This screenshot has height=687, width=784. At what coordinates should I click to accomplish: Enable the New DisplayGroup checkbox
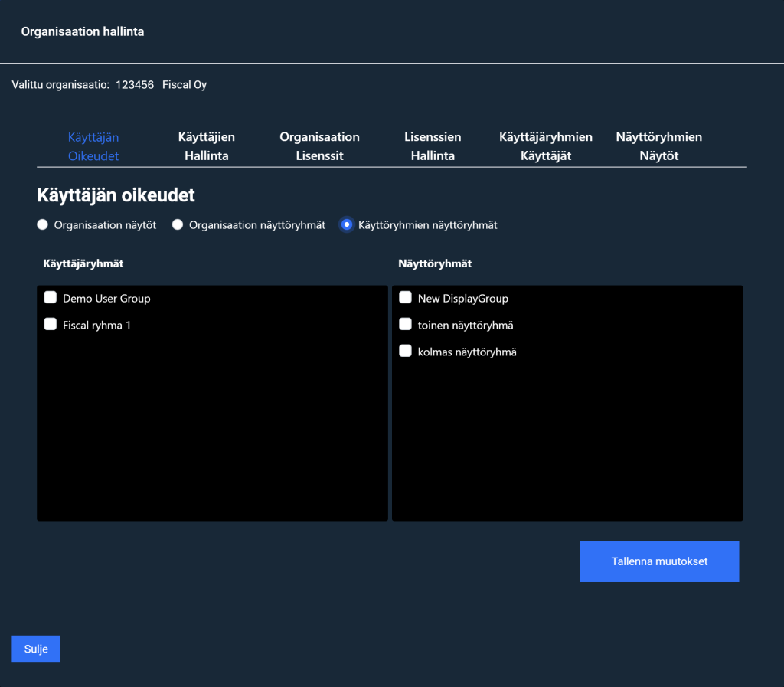coord(406,298)
